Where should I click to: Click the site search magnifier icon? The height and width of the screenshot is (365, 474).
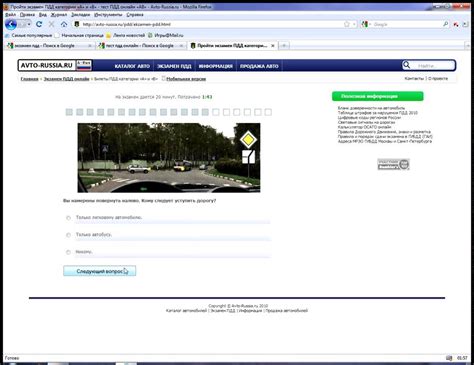[x=406, y=65]
